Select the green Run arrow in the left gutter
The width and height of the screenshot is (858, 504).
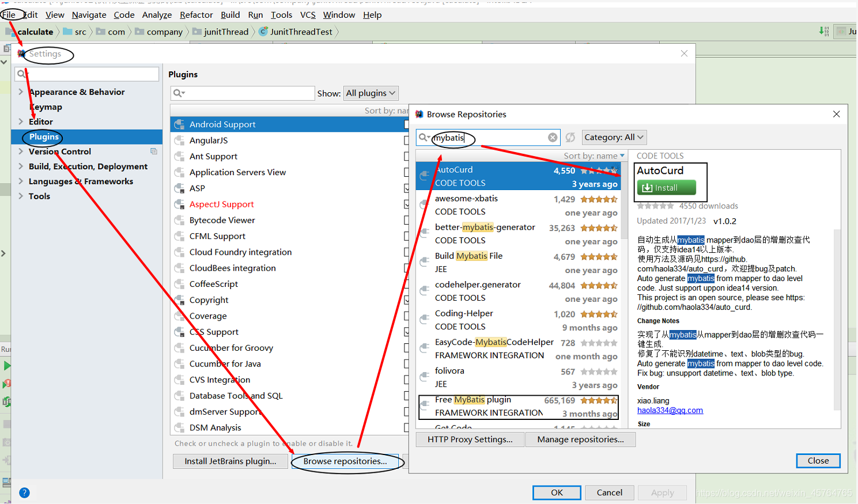click(x=7, y=366)
